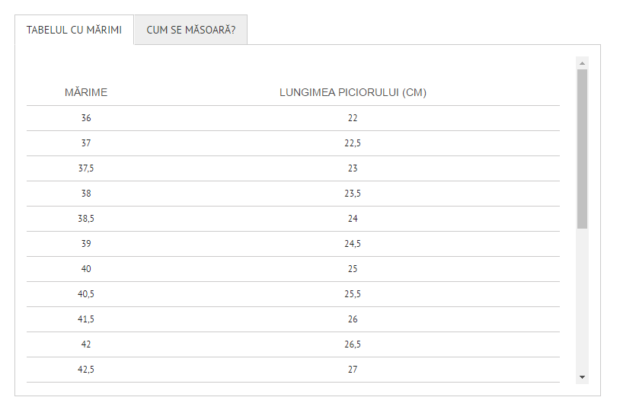The image size is (620, 410).
Task: Select the Tabelul cu mărimi tab
Action: [x=74, y=30]
